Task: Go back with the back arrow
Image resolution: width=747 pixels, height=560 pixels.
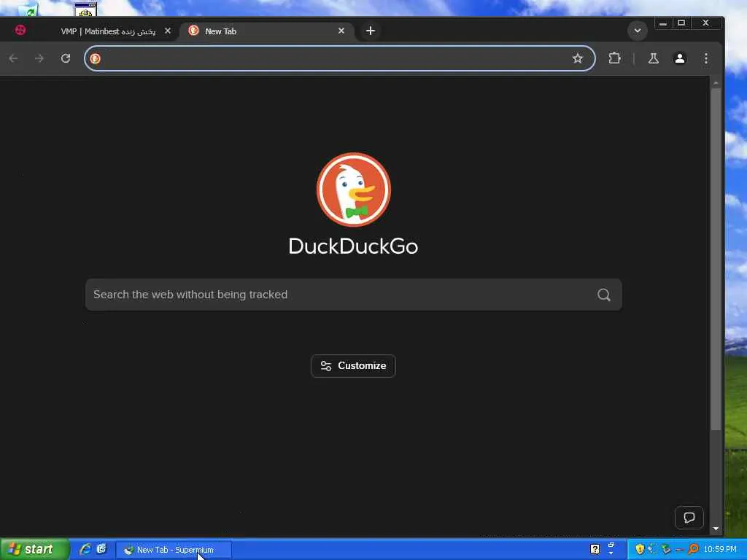Action: [13, 58]
